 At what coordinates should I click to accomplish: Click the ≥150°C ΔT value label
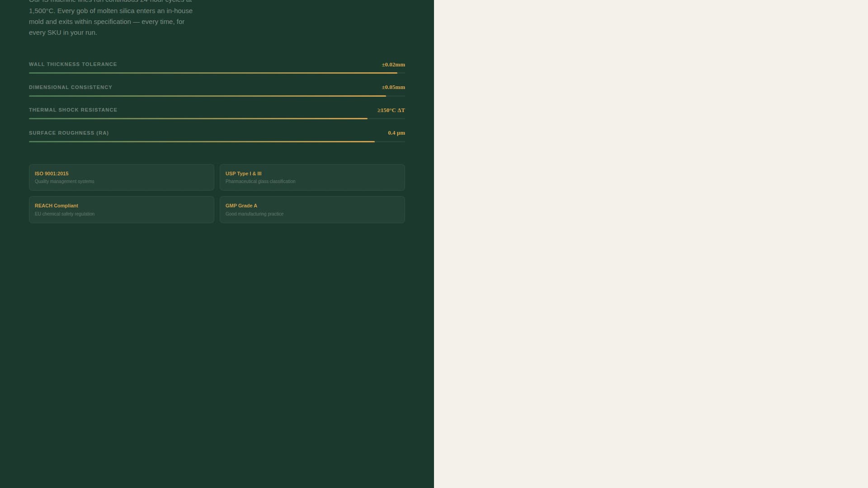[391, 110]
